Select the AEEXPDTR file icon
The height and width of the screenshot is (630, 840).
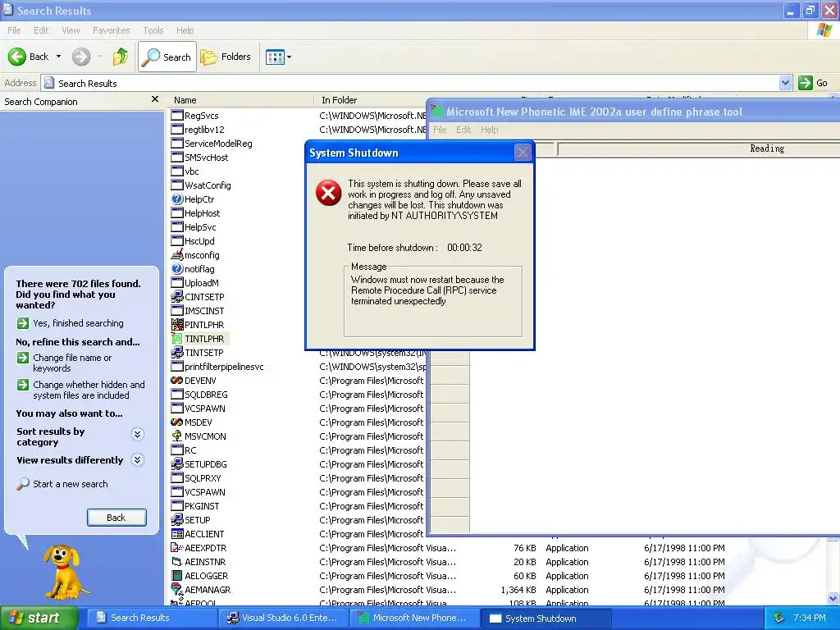click(177, 547)
